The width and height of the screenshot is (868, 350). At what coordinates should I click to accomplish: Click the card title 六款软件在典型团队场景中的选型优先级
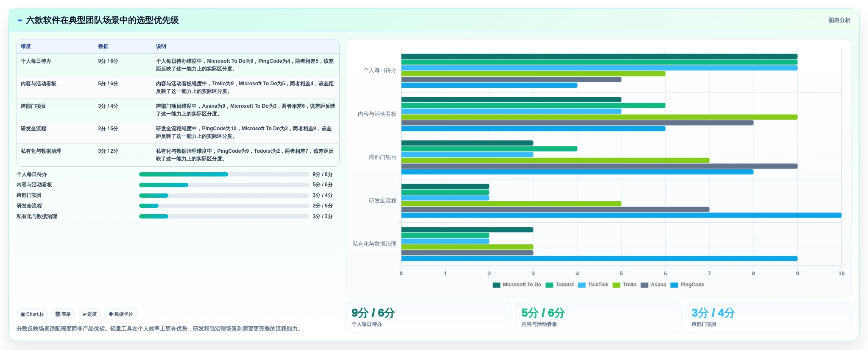pos(103,20)
